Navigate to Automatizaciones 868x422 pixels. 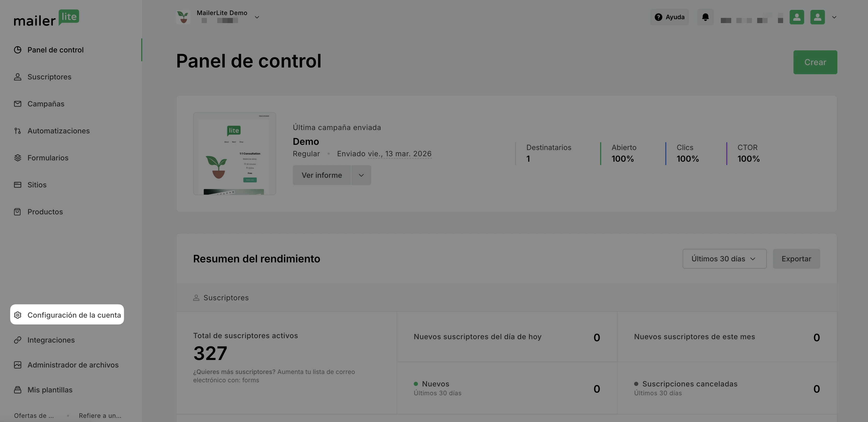point(58,131)
